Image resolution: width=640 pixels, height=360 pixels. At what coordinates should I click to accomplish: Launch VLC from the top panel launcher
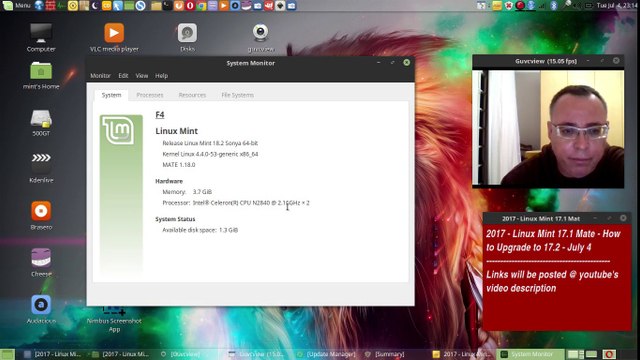pyautogui.click(x=223, y=5)
